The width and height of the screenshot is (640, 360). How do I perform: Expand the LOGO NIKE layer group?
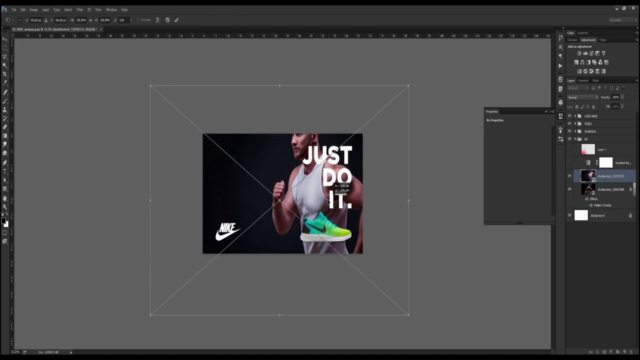pyautogui.click(x=575, y=116)
